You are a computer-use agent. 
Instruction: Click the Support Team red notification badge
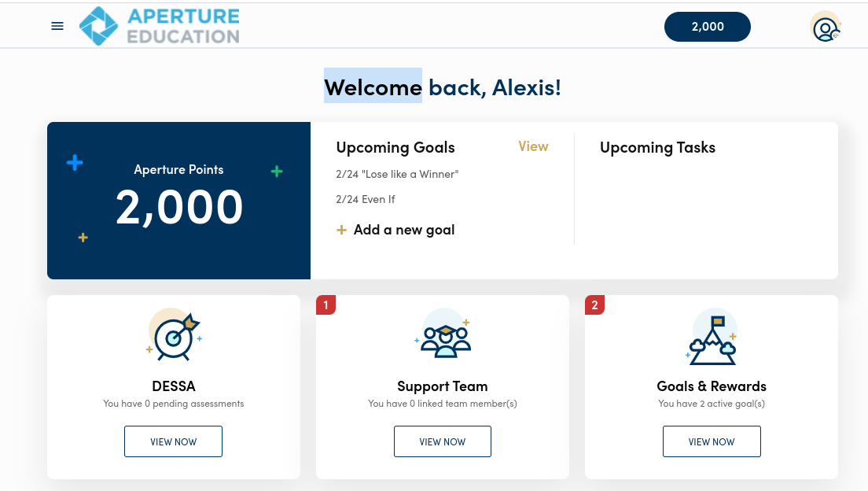point(325,305)
